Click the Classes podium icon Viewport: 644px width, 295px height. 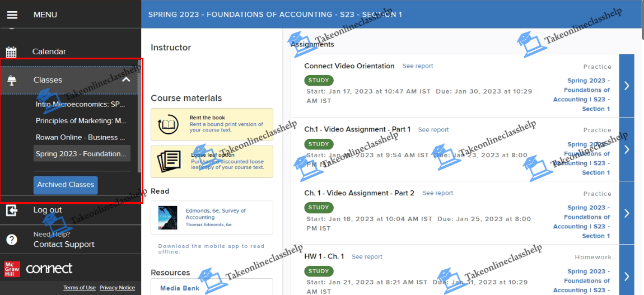12,81
